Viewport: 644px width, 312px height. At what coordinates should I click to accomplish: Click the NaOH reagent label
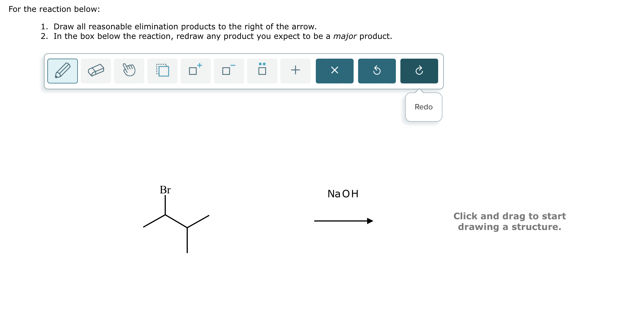tap(343, 194)
